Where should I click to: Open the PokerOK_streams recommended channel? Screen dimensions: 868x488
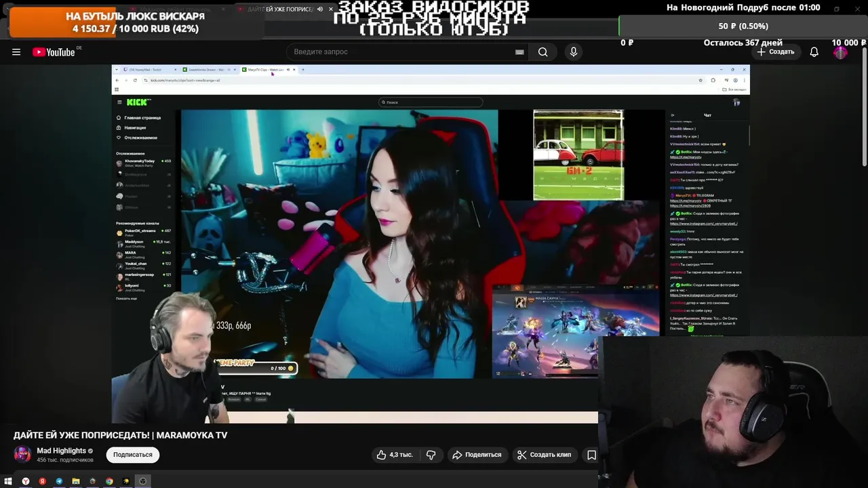pyautogui.click(x=143, y=232)
